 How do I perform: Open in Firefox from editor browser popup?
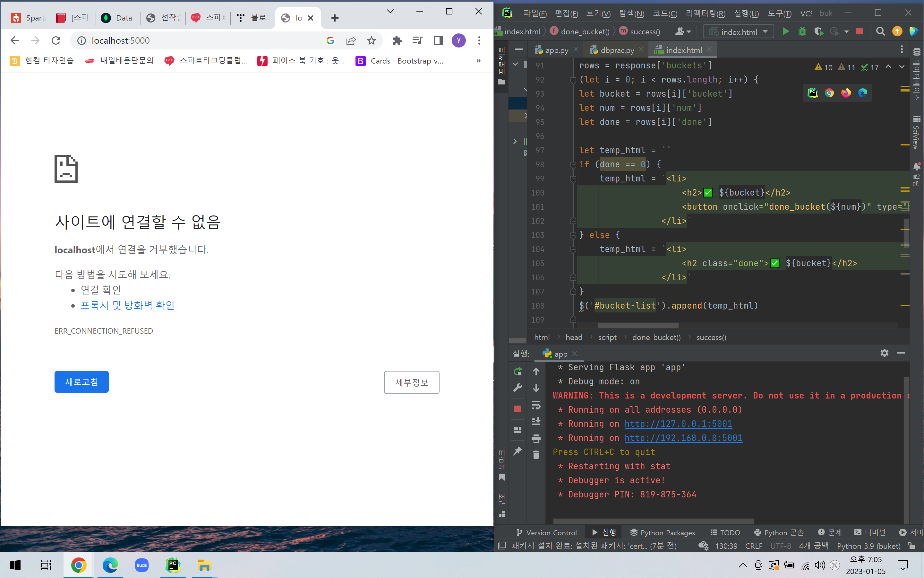pyautogui.click(x=846, y=93)
